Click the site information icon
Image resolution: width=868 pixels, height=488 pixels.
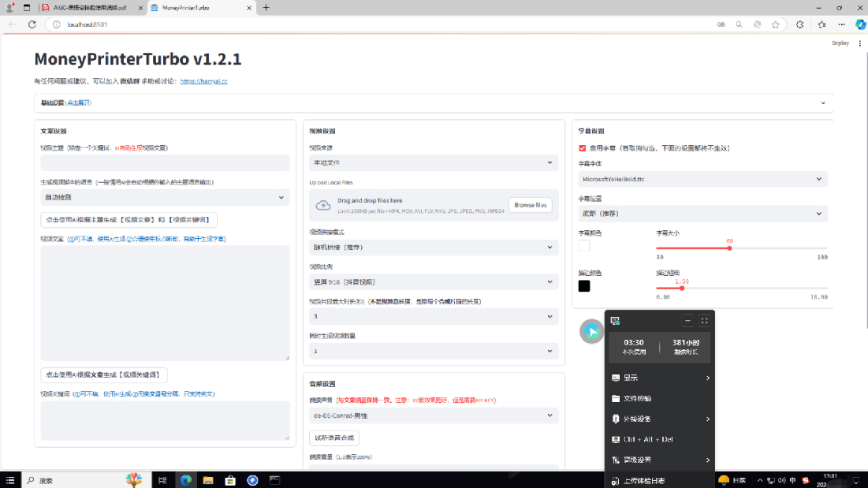tap(57, 24)
